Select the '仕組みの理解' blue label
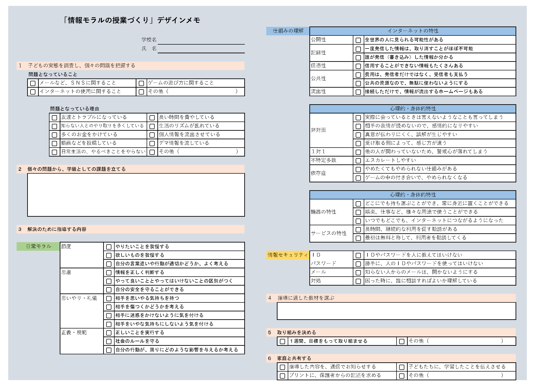 [288, 31]
